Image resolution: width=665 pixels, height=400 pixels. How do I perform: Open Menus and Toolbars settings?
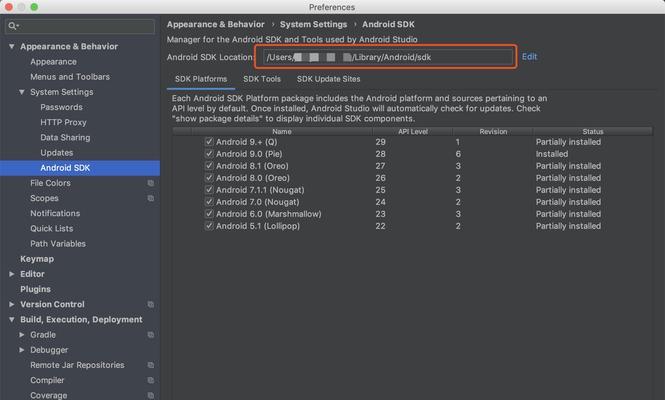pos(70,77)
